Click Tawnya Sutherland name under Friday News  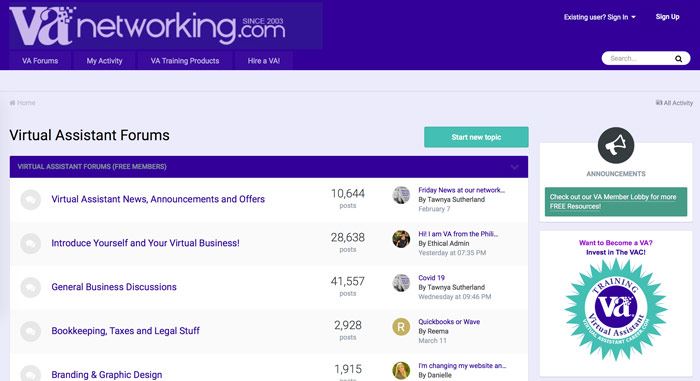pyautogui.click(x=456, y=200)
